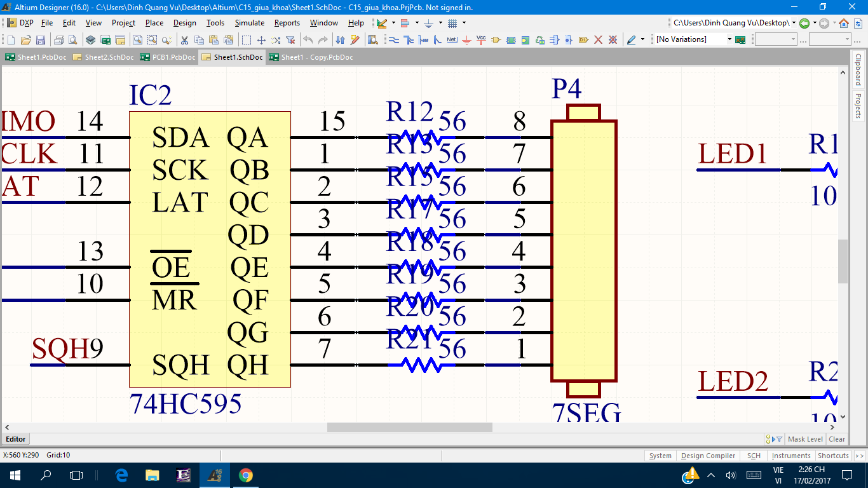Screen dimensions: 868x488
Task: Click the Save document icon
Action: (x=41, y=40)
